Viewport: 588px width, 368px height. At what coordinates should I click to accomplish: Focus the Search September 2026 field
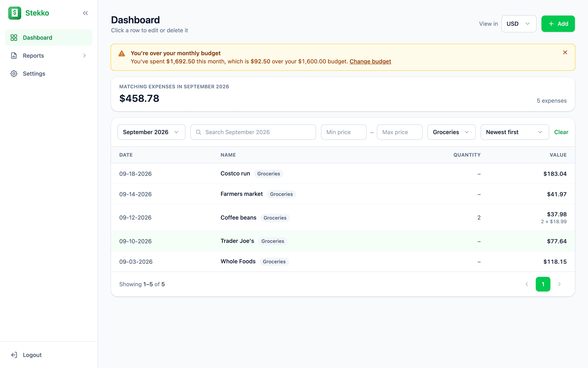click(253, 132)
